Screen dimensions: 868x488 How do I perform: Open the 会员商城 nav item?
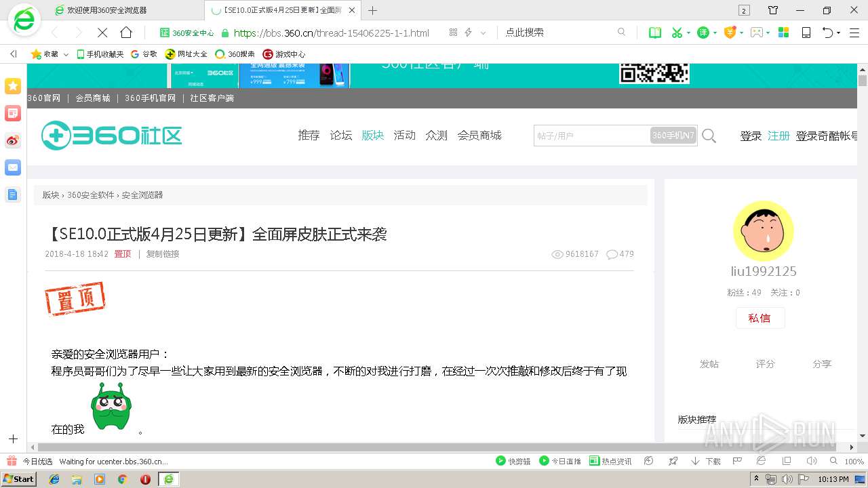point(479,136)
